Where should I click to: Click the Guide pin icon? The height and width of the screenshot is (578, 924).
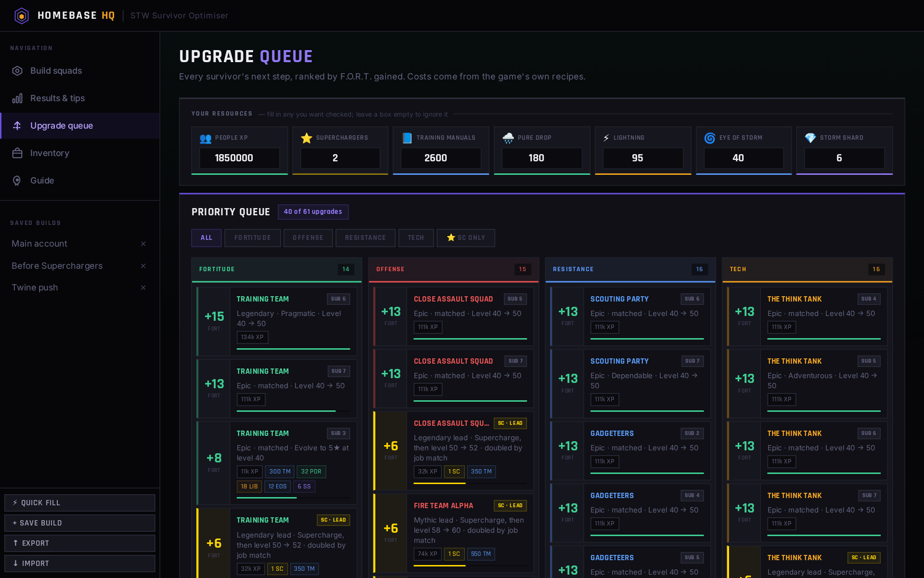click(x=17, y=181)
